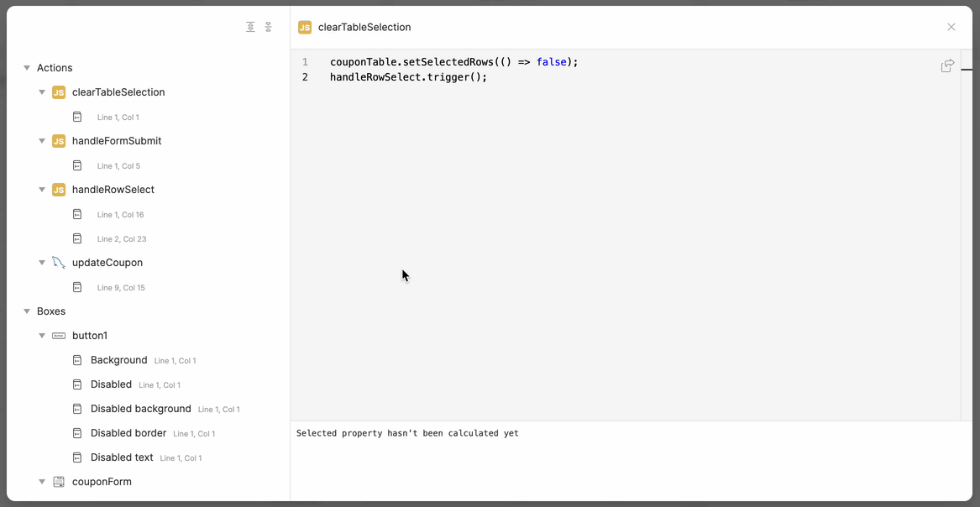Image resolution: width=980 pixels, height=507 pixels.
Task: Collapse the Boxes section
Action: (x=27, y=311)
